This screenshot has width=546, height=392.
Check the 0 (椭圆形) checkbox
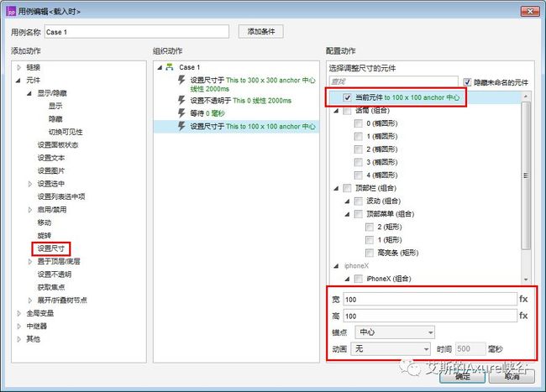(x=359, y=123)
